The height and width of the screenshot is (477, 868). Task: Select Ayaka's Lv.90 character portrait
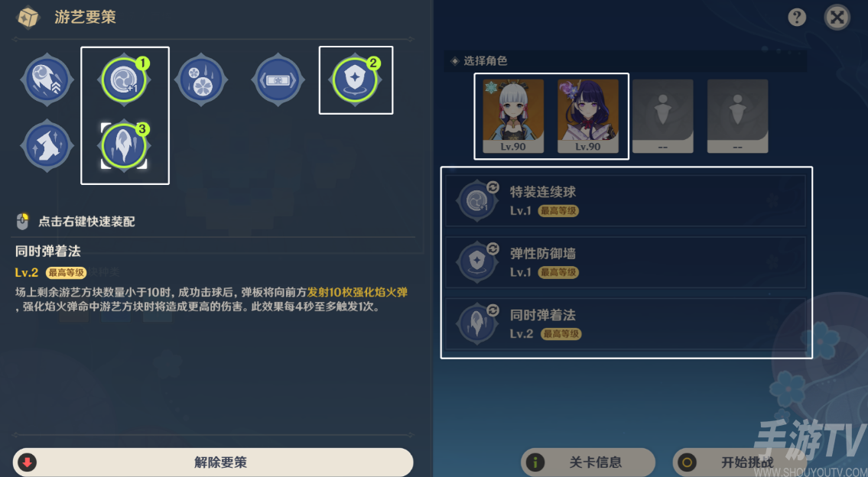click(x=513, y=116)
